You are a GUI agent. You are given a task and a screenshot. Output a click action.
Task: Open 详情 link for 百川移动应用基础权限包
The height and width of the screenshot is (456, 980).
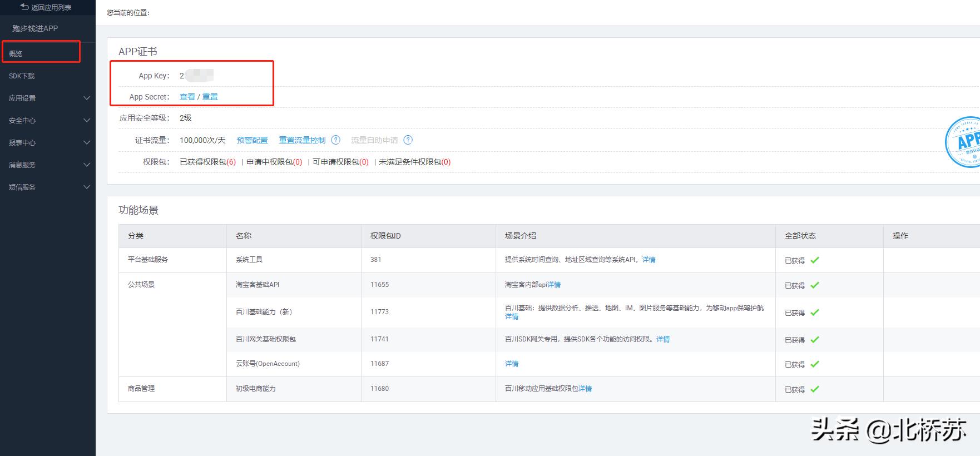[585, 389]
